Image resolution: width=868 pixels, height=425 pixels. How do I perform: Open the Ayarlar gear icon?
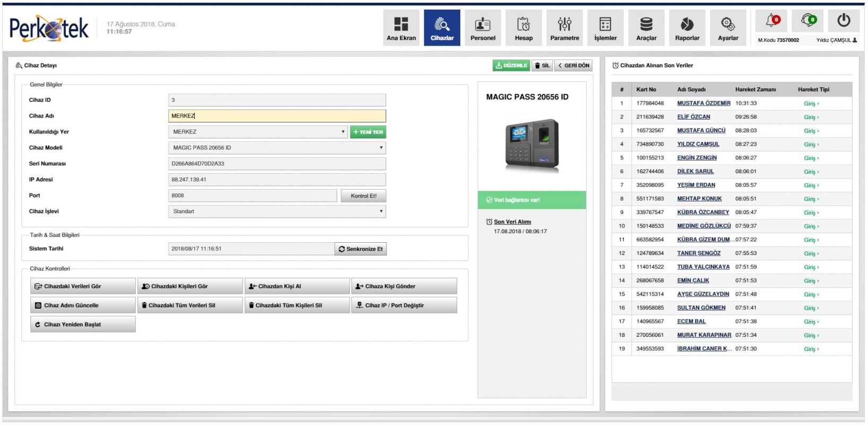tap(728, 24)
